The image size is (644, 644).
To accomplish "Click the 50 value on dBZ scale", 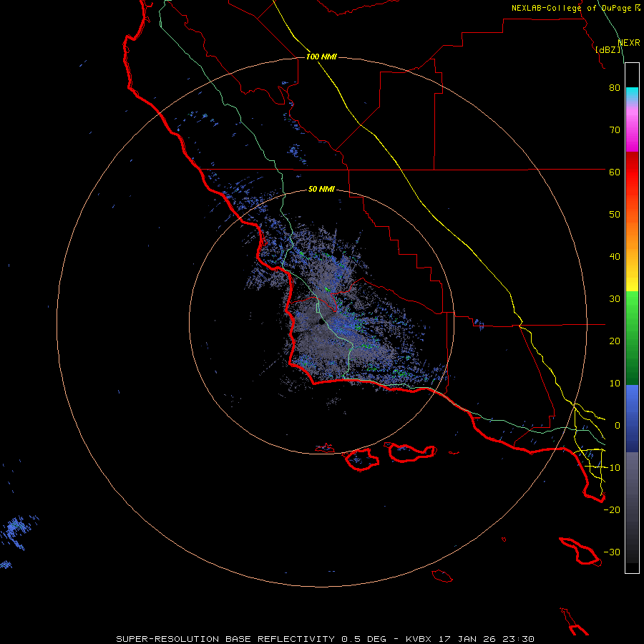I will (x=615, y=215).
